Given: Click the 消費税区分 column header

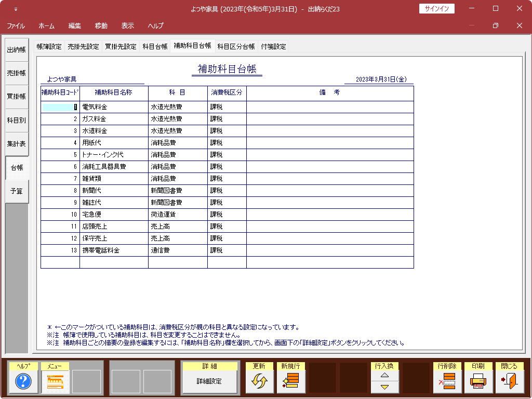Looking at the screenshot, I should (227, 94).
